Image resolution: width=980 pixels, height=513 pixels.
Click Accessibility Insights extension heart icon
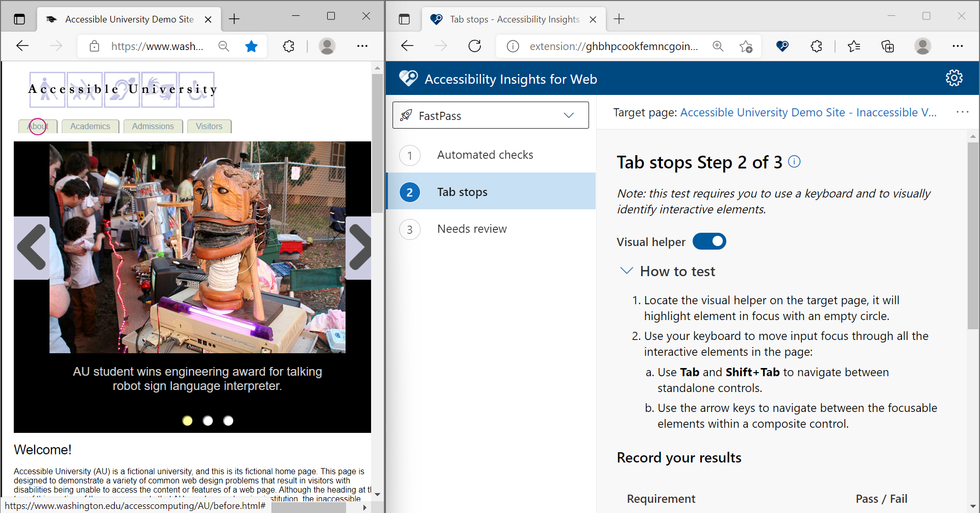[x=782, y=46]
